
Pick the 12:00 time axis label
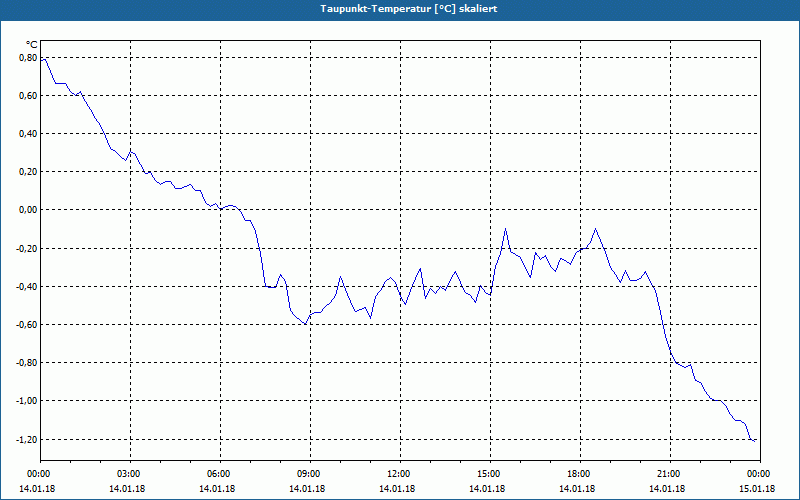(400, 474)
